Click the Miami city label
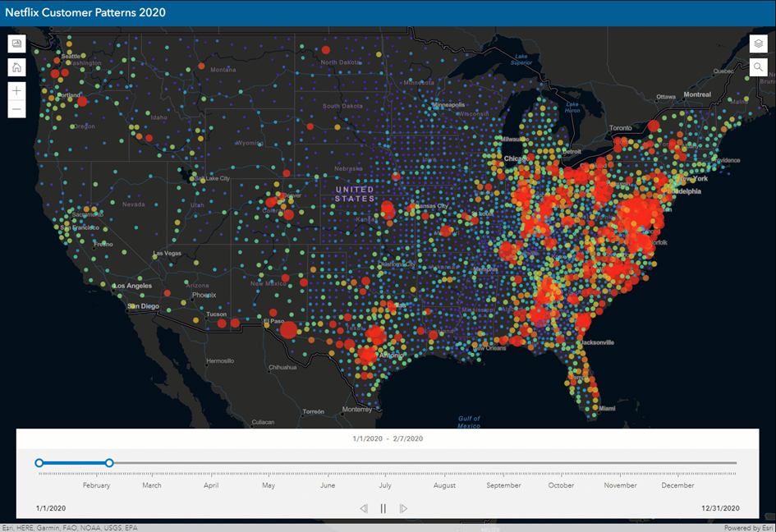The image size is (776, 532). tap(607, 408)
